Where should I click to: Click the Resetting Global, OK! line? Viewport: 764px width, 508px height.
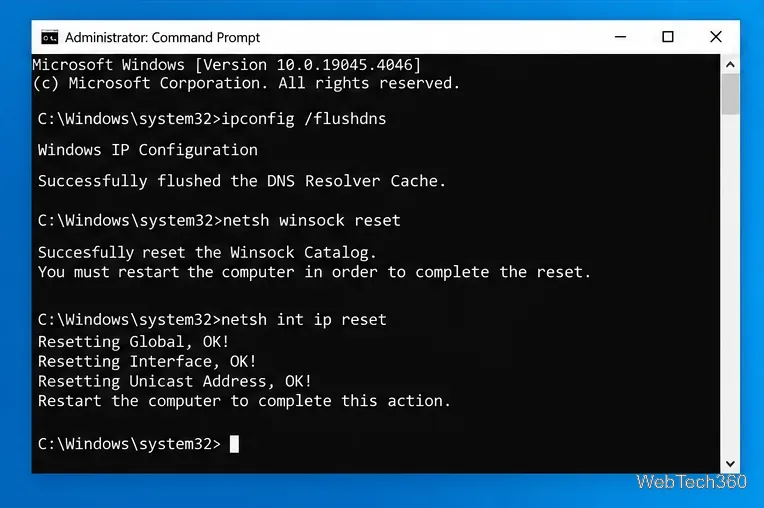coord(134,342)
